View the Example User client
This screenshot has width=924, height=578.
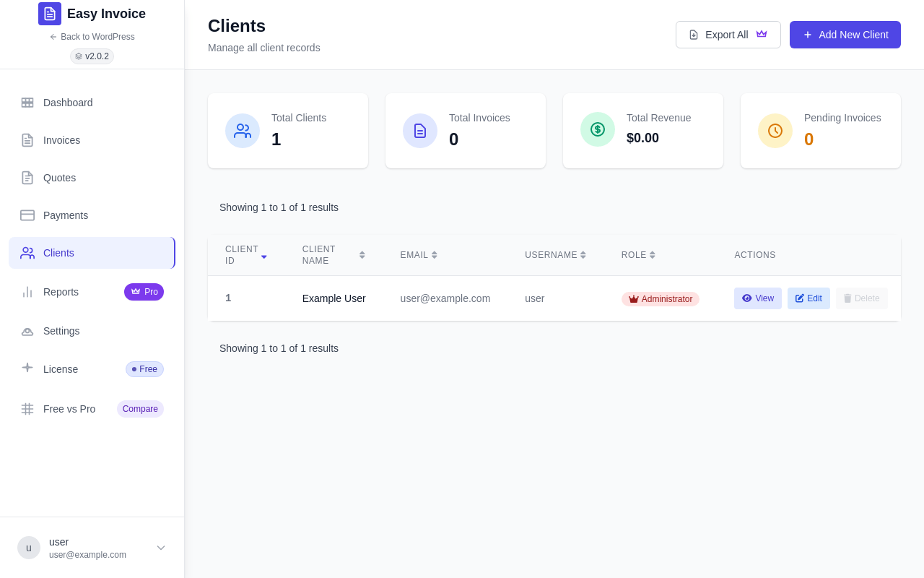tap(758, 298)
